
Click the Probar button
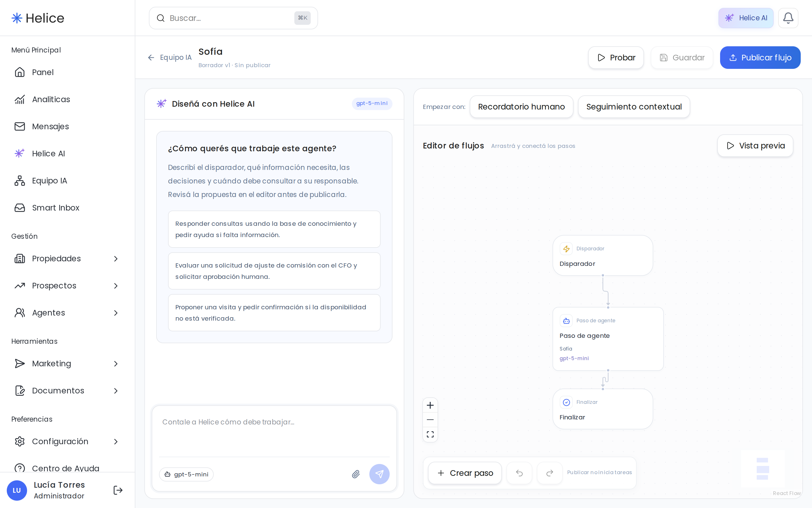[616, 58]
